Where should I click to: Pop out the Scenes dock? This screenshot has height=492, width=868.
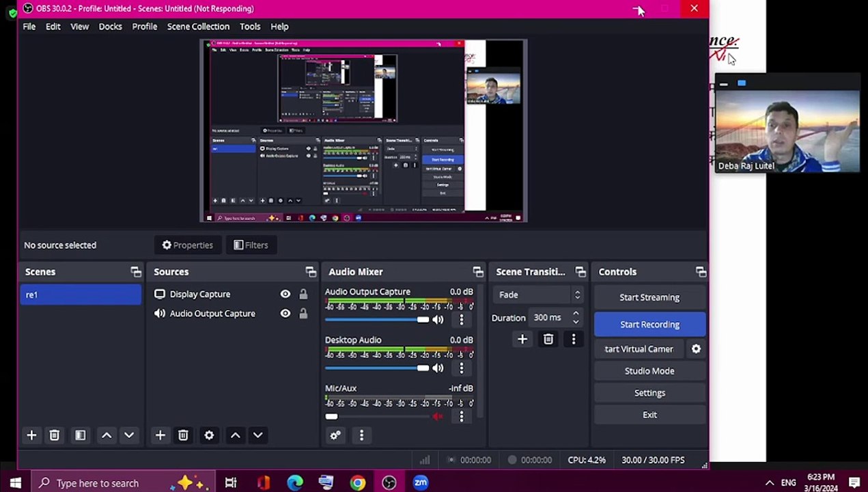pos(136,272)
